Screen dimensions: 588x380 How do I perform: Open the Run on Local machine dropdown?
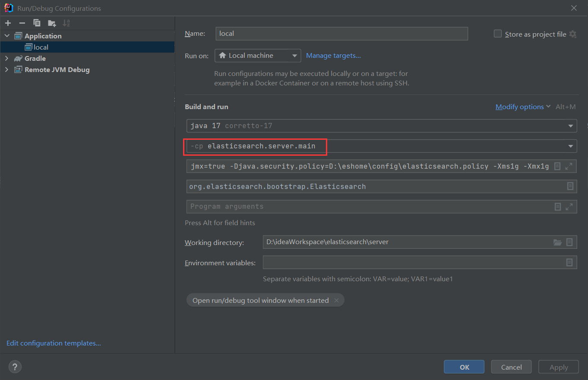[258, 56]
